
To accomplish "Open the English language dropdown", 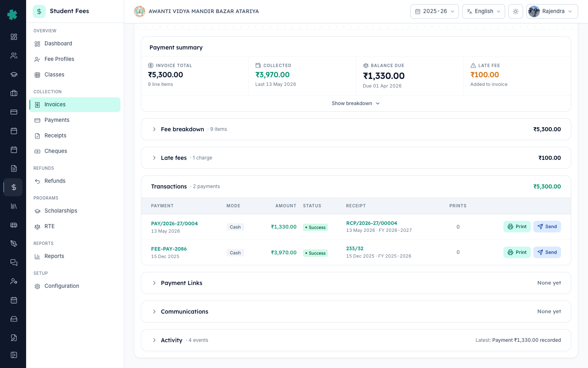I will [483, 11].
